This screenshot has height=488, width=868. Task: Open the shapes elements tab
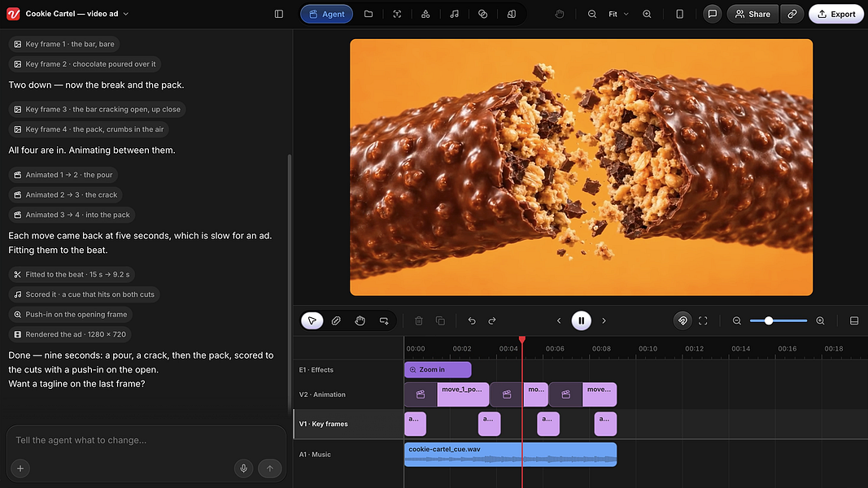tap(425, 14)
